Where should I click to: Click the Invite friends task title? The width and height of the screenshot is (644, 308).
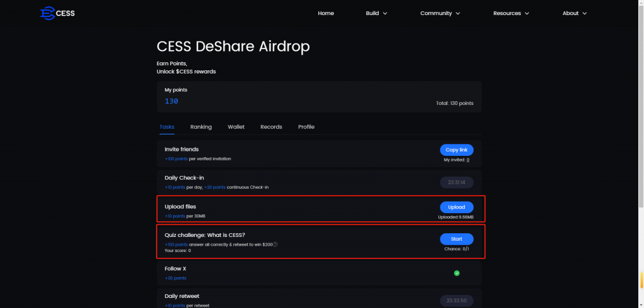tap(182, 150)
